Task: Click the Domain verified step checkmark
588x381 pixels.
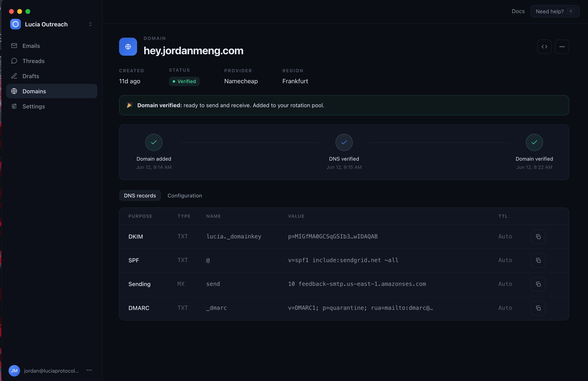Action: coord(534,142)
